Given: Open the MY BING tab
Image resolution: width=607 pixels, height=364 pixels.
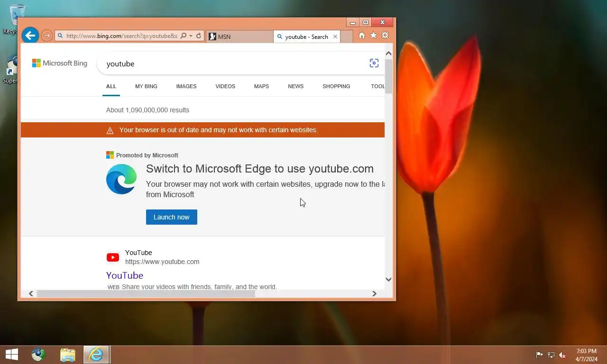Looking at the screenshot, I should pyautogui.click(x=146, y=86).
